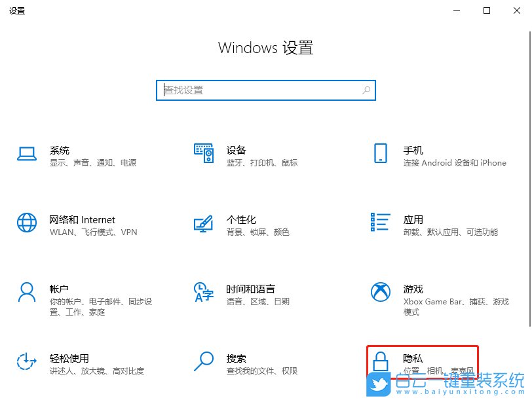532x400 pixels.
Task: Open the 时间和语言 clock icon
Action: coord(203,293)
